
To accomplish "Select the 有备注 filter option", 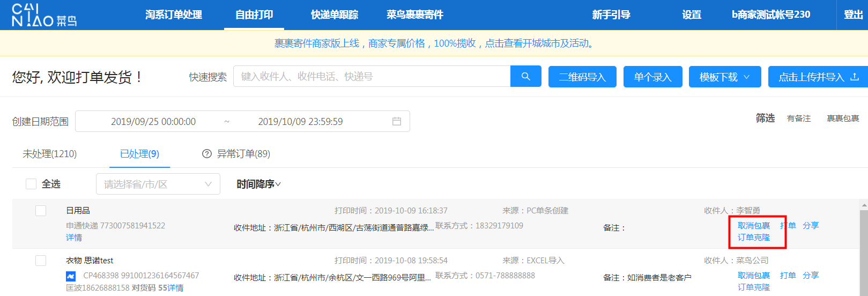I will 798,119.
